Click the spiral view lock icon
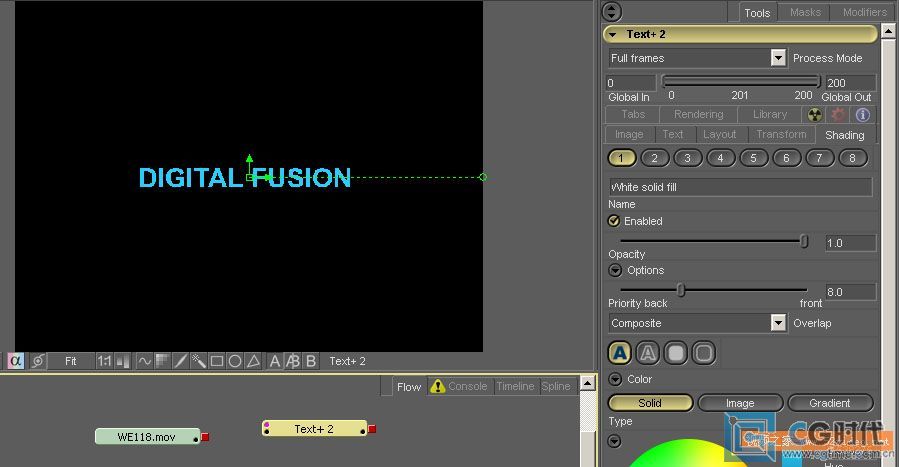 click(x=38, y=361)
